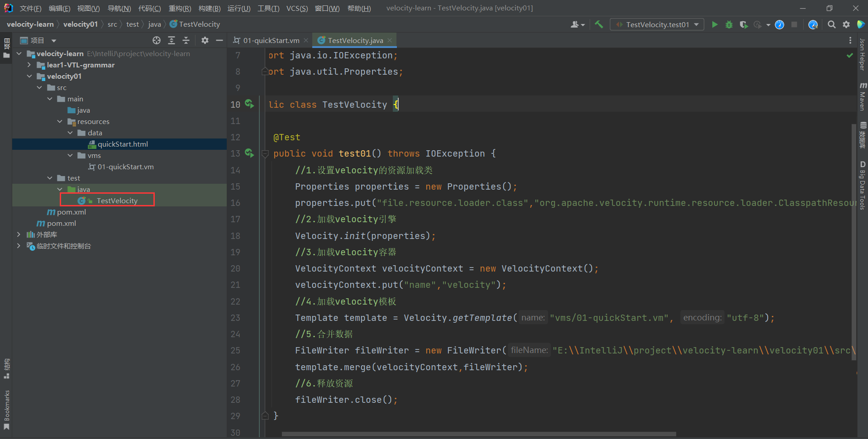Open the Bookmarks tool window
Screen dimensions: 868x439
6,410
